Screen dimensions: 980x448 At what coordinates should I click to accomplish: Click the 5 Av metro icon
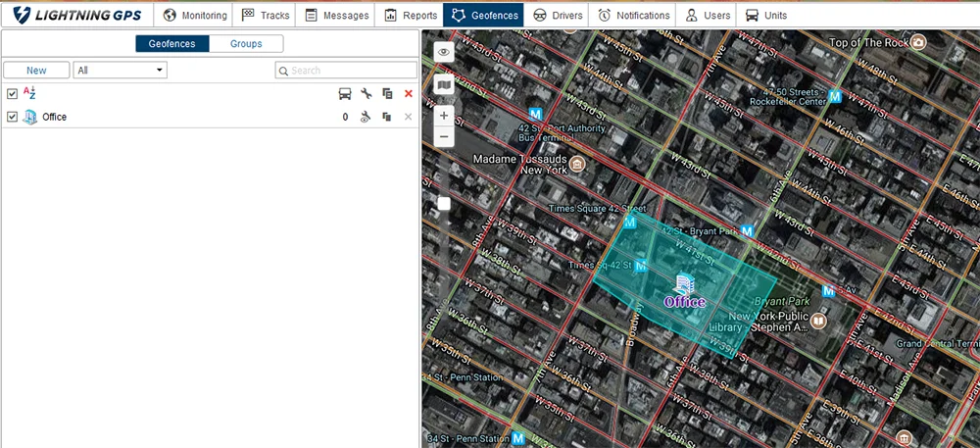pos(829,290)
